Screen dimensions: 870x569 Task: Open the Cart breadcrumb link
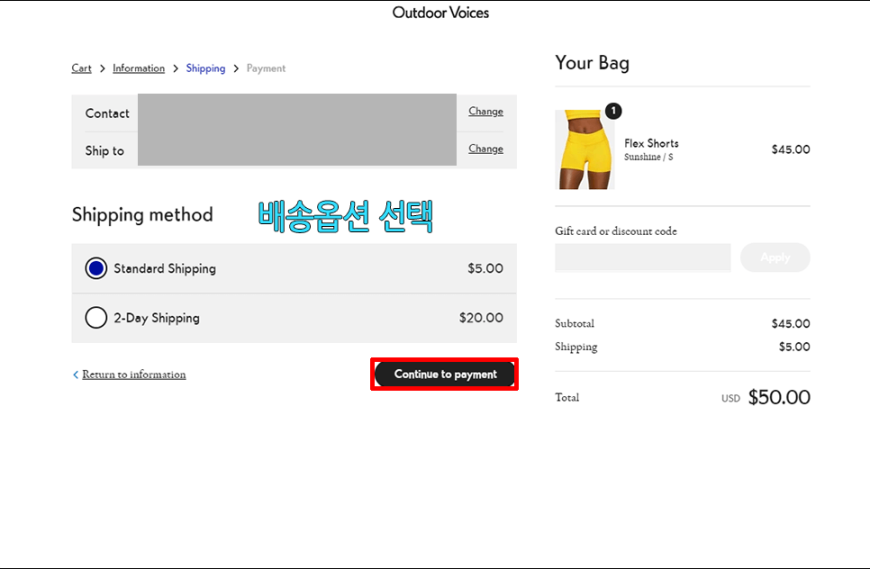point(81,68)
